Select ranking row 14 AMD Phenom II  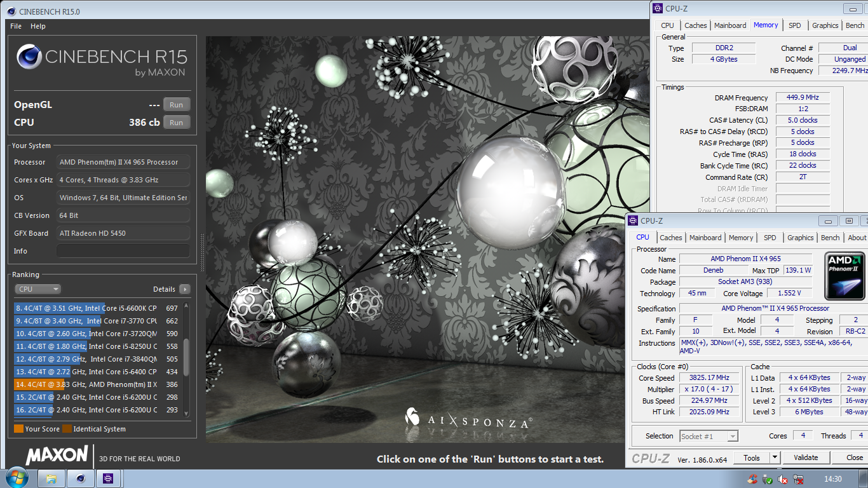pos(97,384)
